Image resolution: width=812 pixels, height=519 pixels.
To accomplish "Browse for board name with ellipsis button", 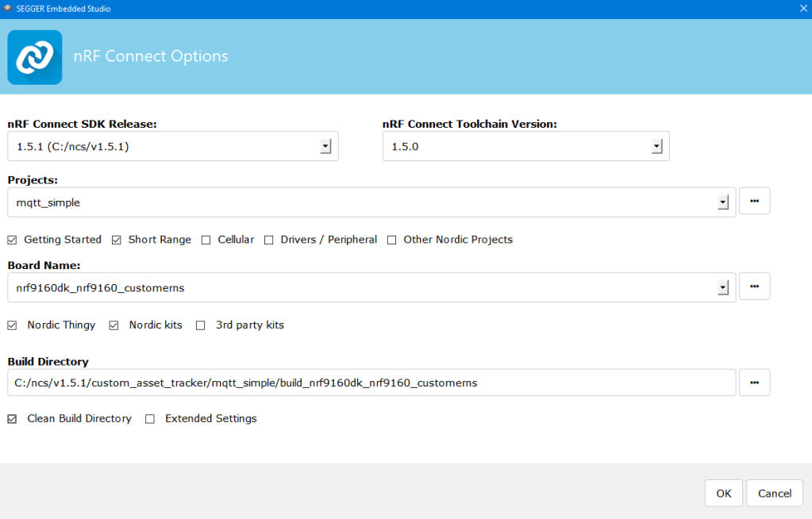I will click(754, 287).
